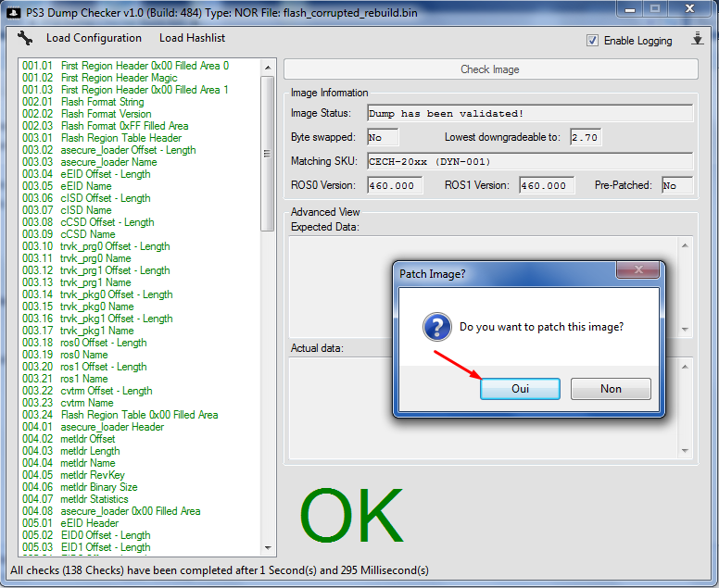Screen dimensions: 719x588
Task: Select '004.06 metldr Binary Size' row
Action: pyautogui.click(x=80, y=487)
